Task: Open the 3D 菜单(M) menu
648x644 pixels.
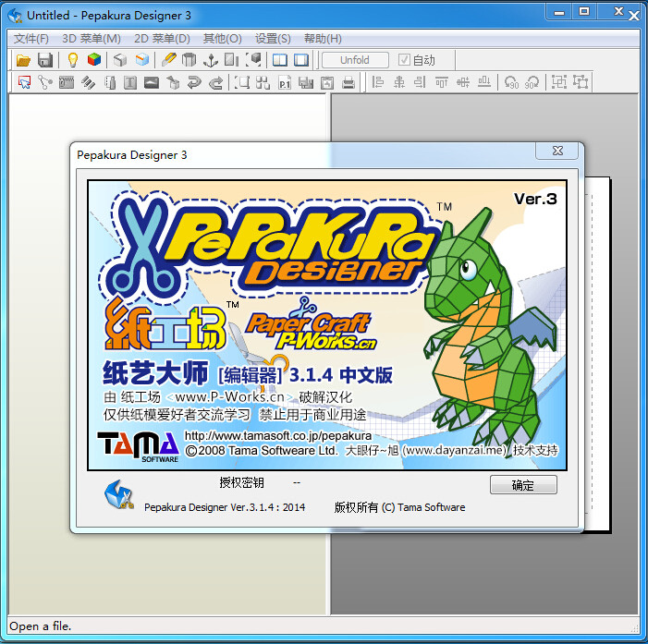Action: tap(92, 39)
